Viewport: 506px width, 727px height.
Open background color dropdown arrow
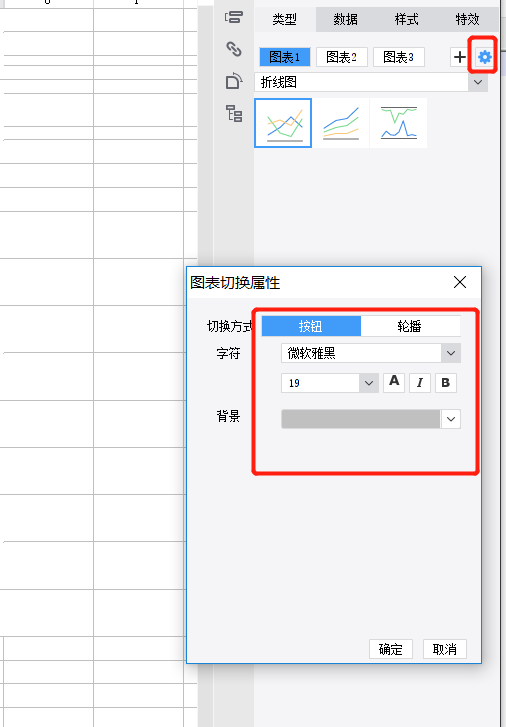point(450,419)
